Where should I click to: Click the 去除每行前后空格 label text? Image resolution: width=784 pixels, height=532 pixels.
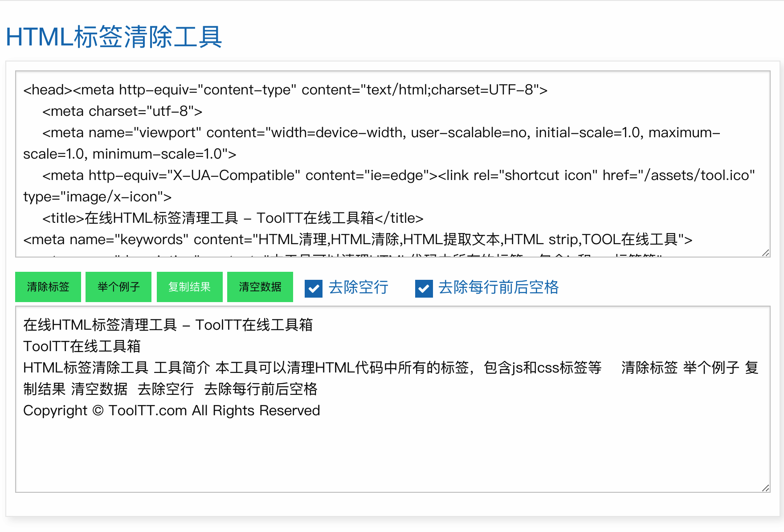click(x=498, y=287)
